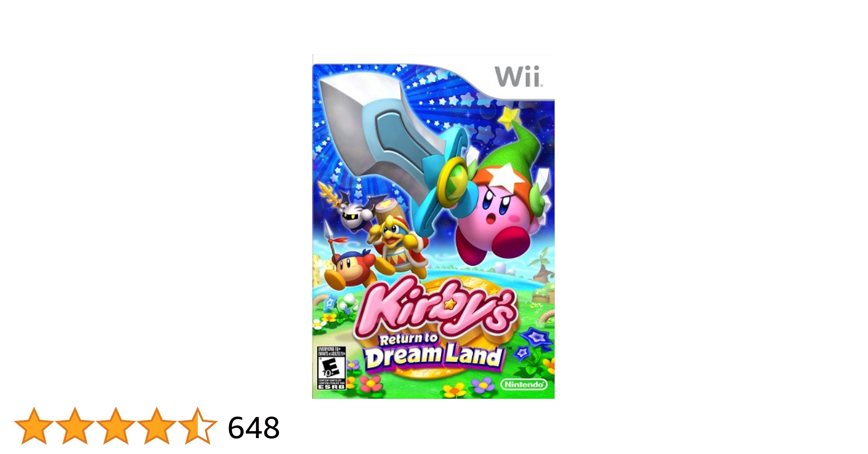
Task: Click the Nintendo logo badge
Action: point(524,385)
